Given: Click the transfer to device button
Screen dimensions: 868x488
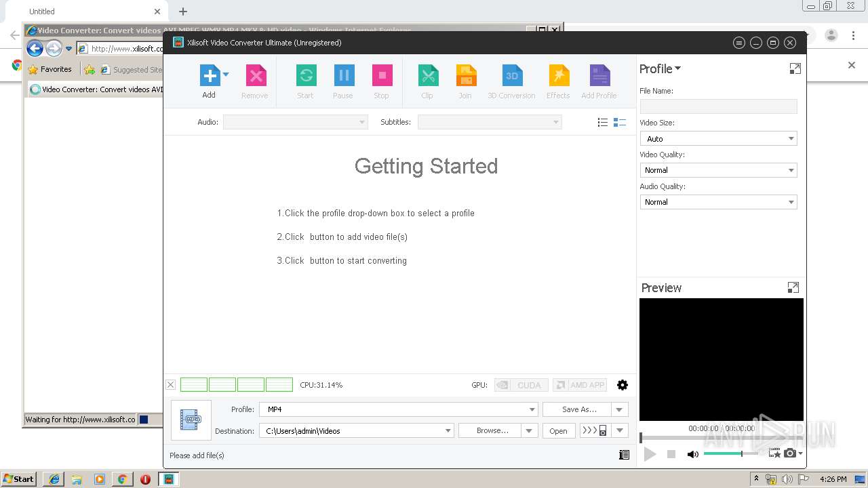Looking at the screenshot, I should click(595, 430).
